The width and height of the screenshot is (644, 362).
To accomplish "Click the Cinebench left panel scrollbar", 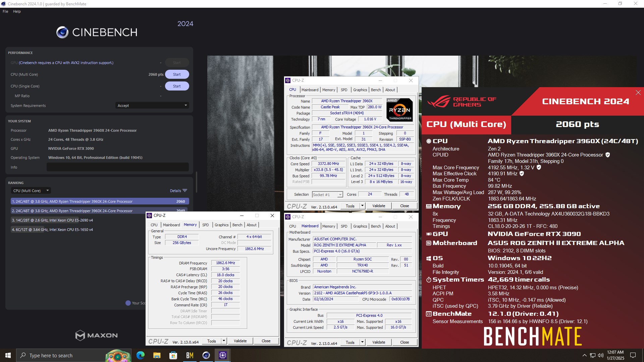I will coord(197,182).
